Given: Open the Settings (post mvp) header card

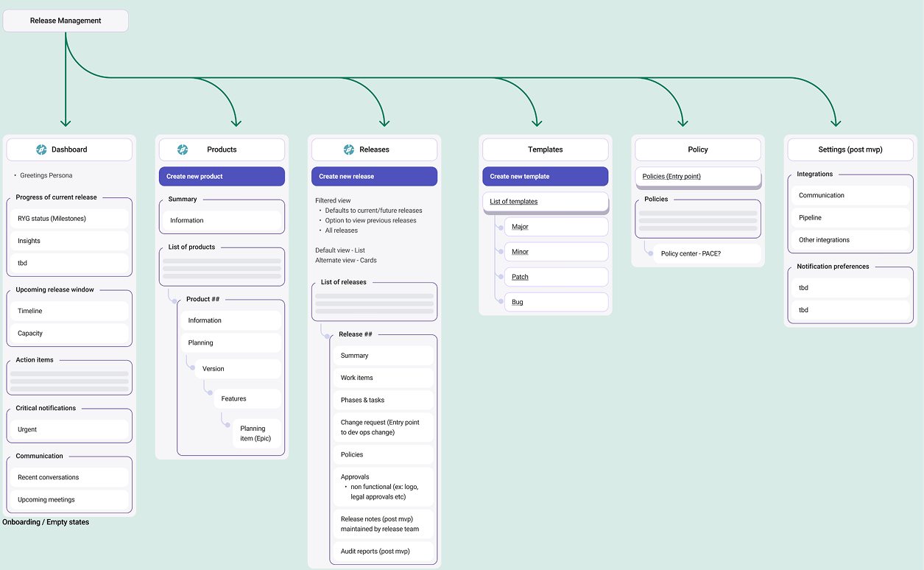Looking at the screenshot, I should (850, 149).
